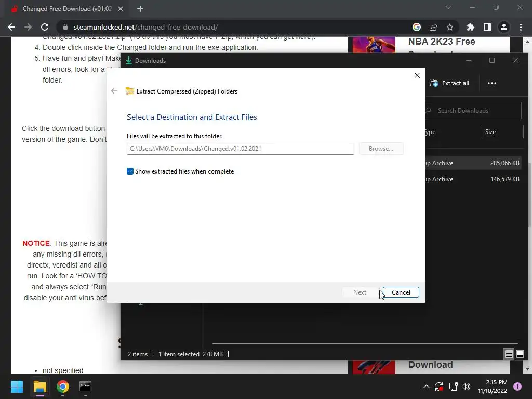This screenshot has width=532, height=399.
Task: Click the NBA 2K23 thumbnail image
Action: pyautogui.click(x=374, y=45)
